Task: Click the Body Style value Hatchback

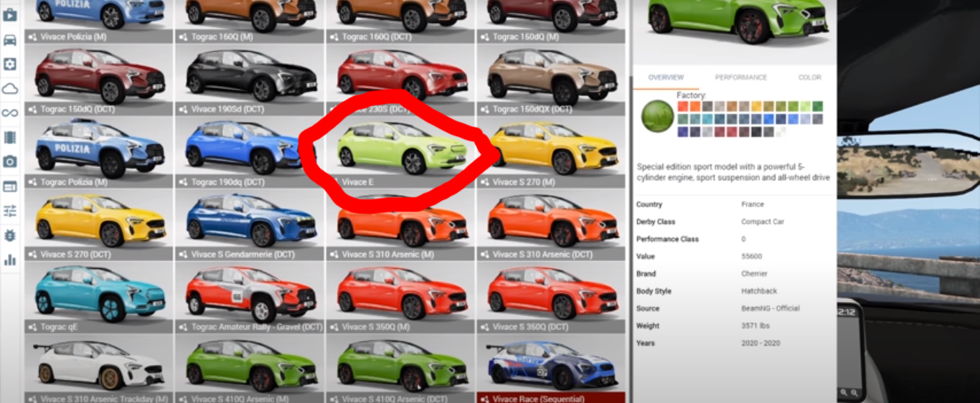Action: 758,291
